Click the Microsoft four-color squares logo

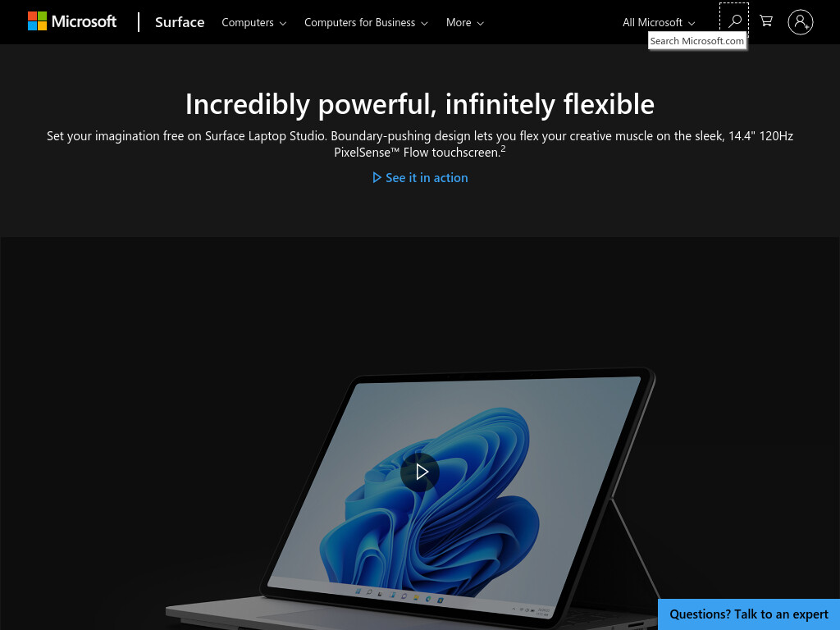pos(37,21)
